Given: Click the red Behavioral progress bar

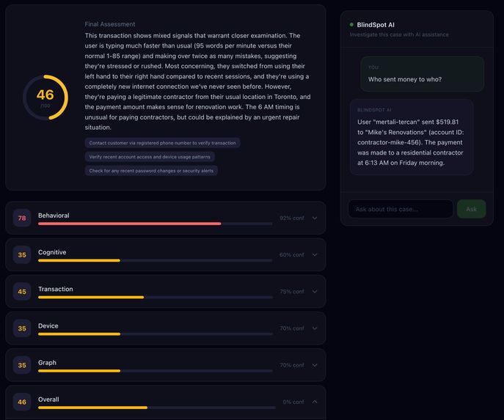Looking at the screenshot, I should click(x=130, y=224).
